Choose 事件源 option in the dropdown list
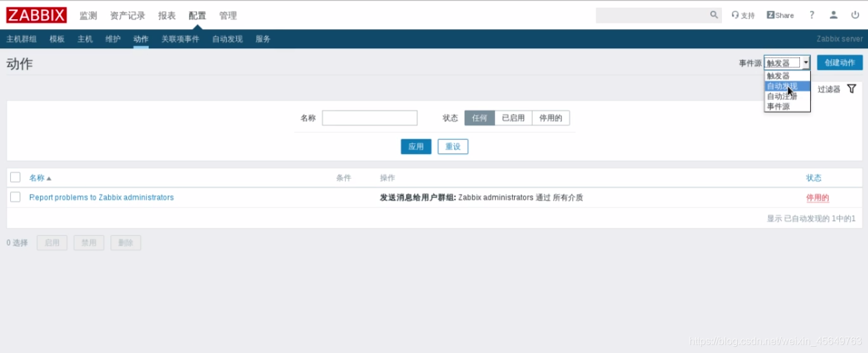The height and width of the screenshot is (353, 868). coord(787,107)
